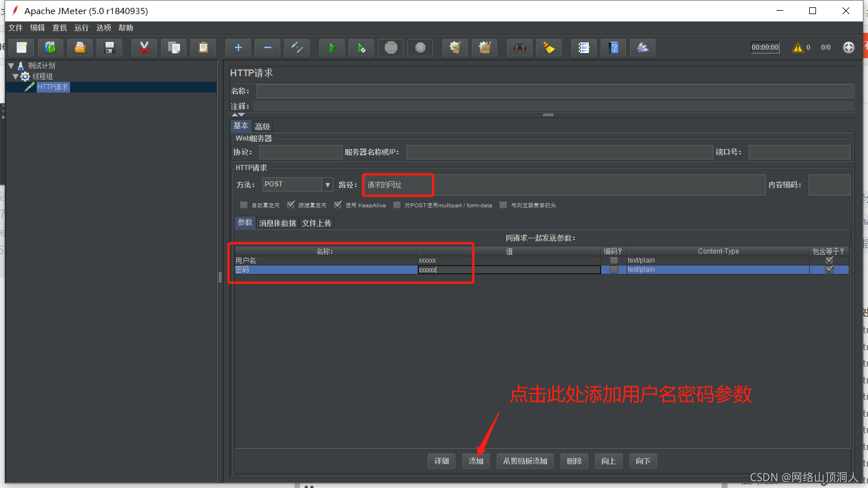The width and height of the screenshot is (868, 488).
Task: Click the 端口号 input field
Action: tap(799, 152)
